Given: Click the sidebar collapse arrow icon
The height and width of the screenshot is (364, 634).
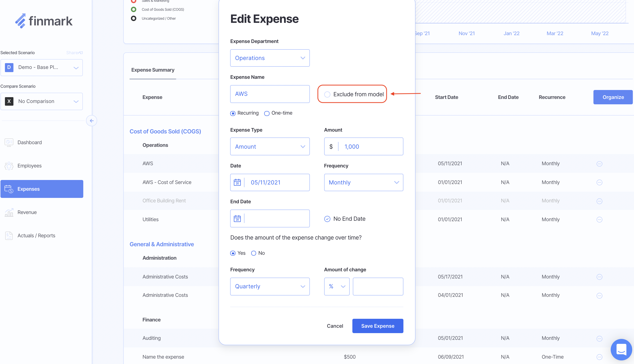Looking at the screenshot, I should click(92, 121).
